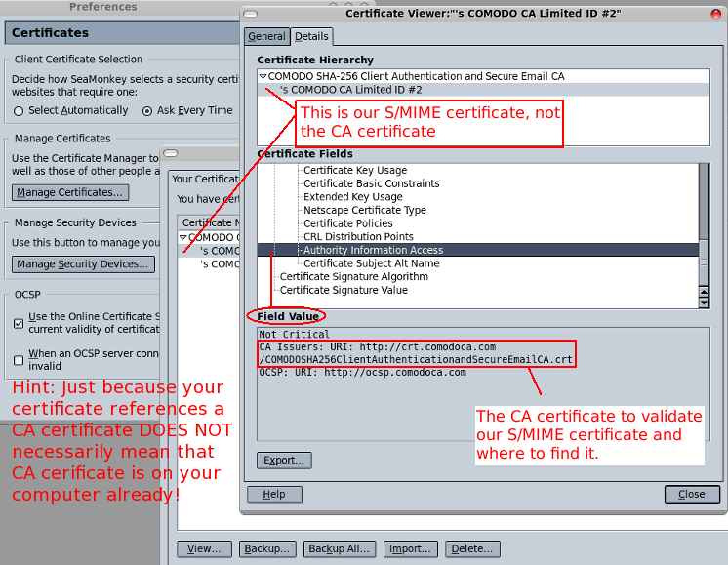The width and height of the screenshot is (728, 565).
Task: Switch to the General tab in Certificate Viewer
Action: pos(266,36)
